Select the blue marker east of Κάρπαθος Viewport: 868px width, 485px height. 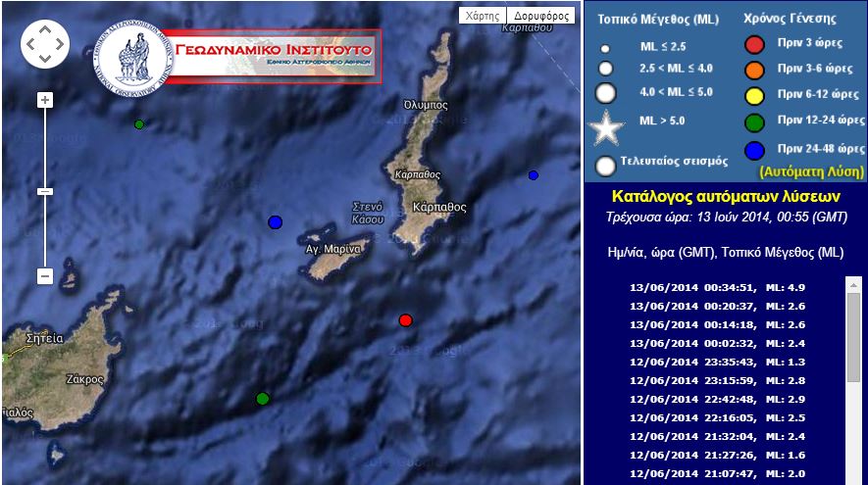click(x=534, y=175)
